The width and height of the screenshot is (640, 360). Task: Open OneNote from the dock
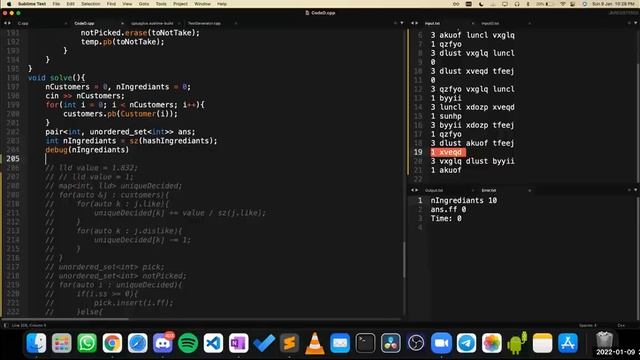(239, 343)
